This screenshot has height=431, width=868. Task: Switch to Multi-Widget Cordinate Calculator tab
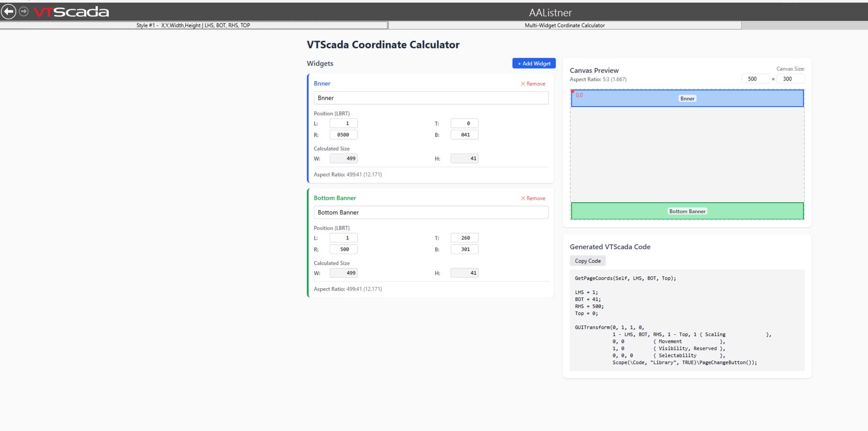click(x=564, y=25)
